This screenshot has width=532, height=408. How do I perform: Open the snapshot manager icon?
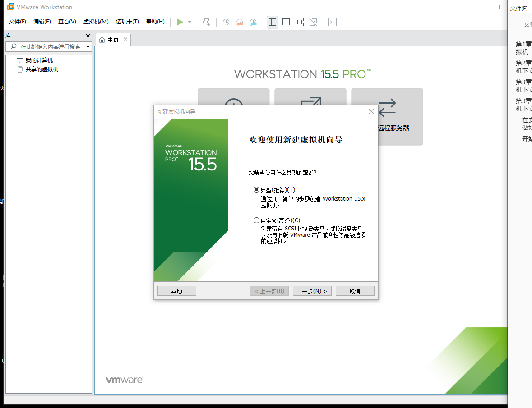253,23
